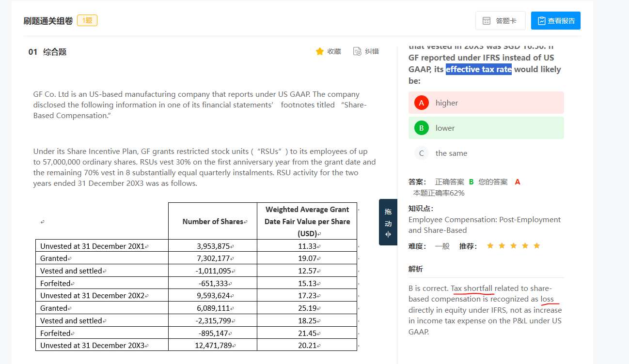Click the Number of Shares table header
Viewport: 629px width, 364px height.
[x=213, y=221]
